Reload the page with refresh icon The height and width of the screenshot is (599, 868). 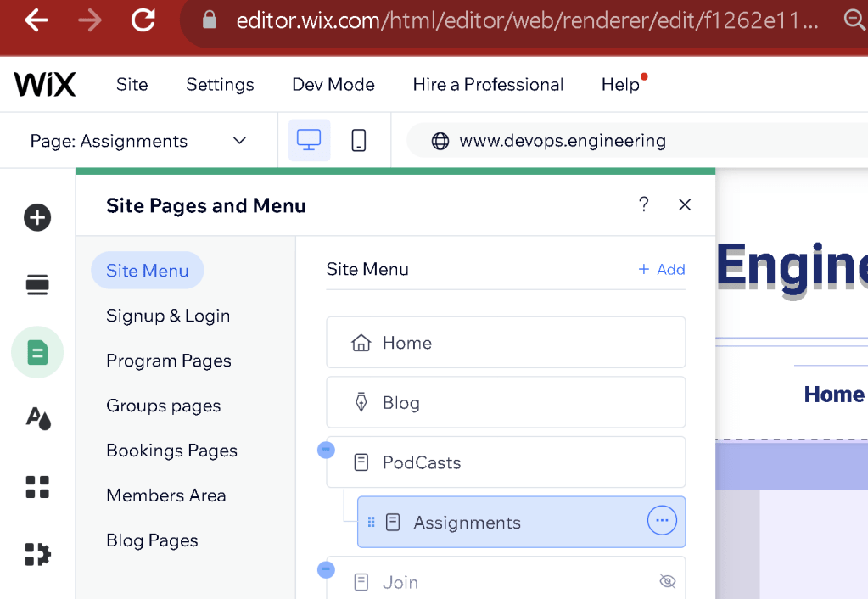[x=143, y=20]
